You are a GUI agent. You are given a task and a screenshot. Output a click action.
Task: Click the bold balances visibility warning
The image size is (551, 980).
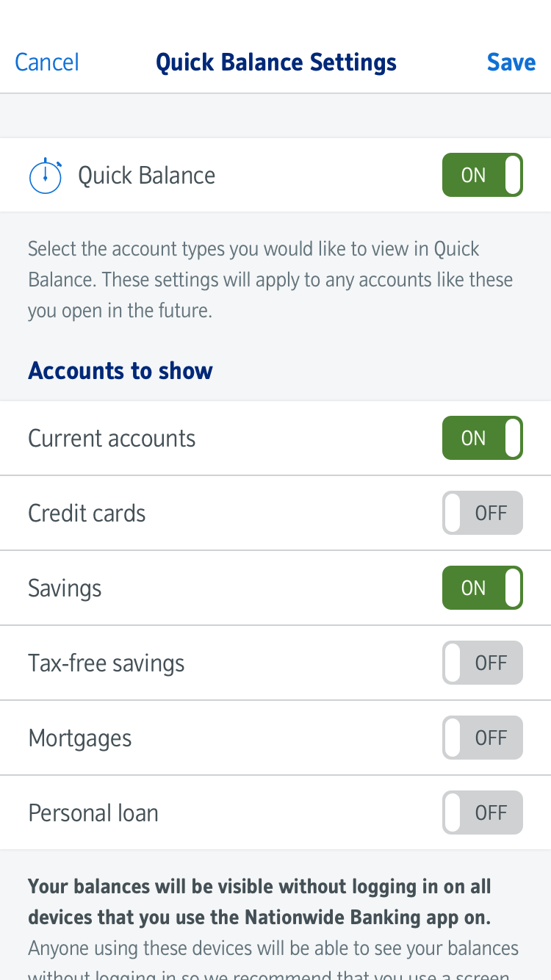pos(259,902)
